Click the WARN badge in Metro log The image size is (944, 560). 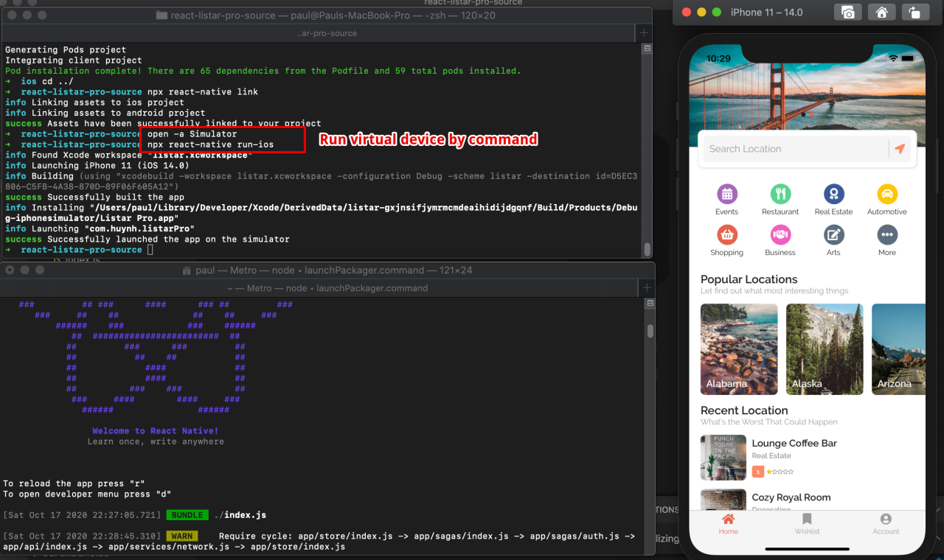click(181, 536)
